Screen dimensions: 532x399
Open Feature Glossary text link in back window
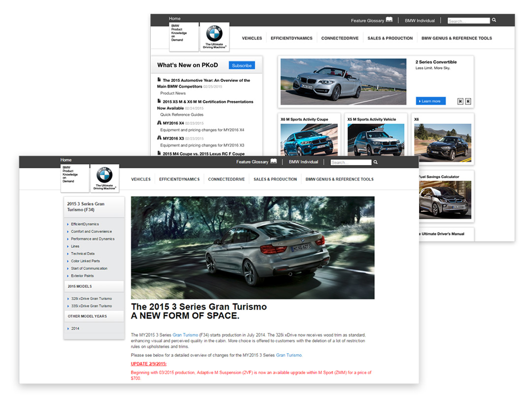(367, 21)
